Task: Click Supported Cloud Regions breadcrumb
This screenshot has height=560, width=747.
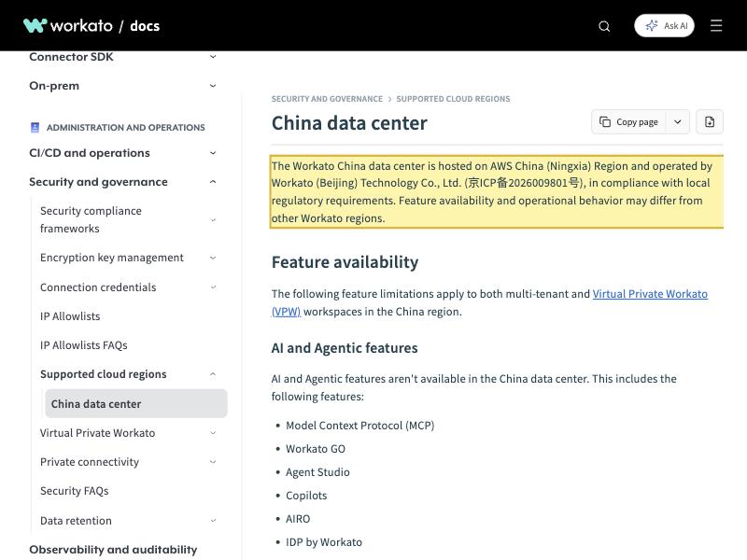Action: pyautogui.click(x=453, y=99)
